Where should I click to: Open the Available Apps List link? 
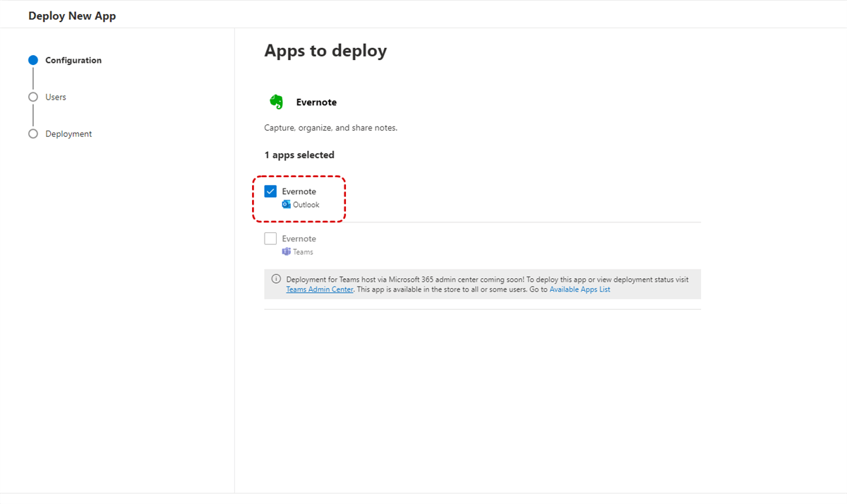click(579, 289)
